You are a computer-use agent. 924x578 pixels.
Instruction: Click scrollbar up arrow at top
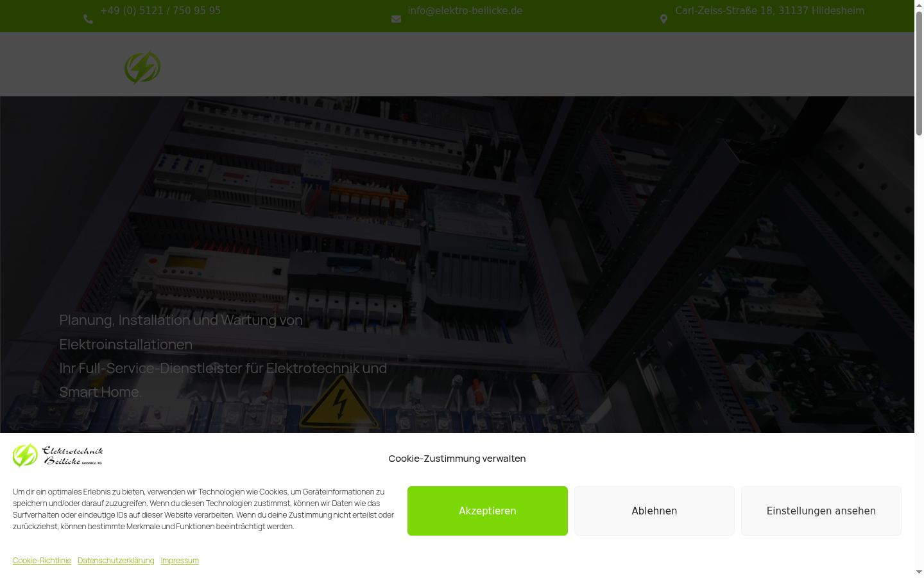pyautogui.click(x=919, y=5)
